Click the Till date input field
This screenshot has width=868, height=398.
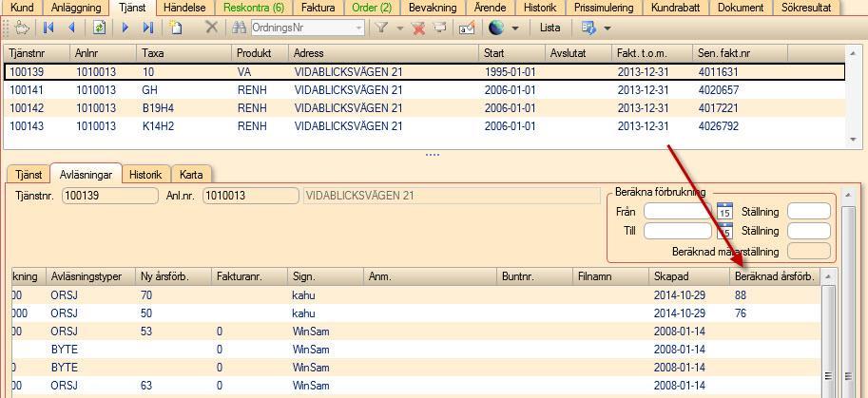click(x=678, y=231)
